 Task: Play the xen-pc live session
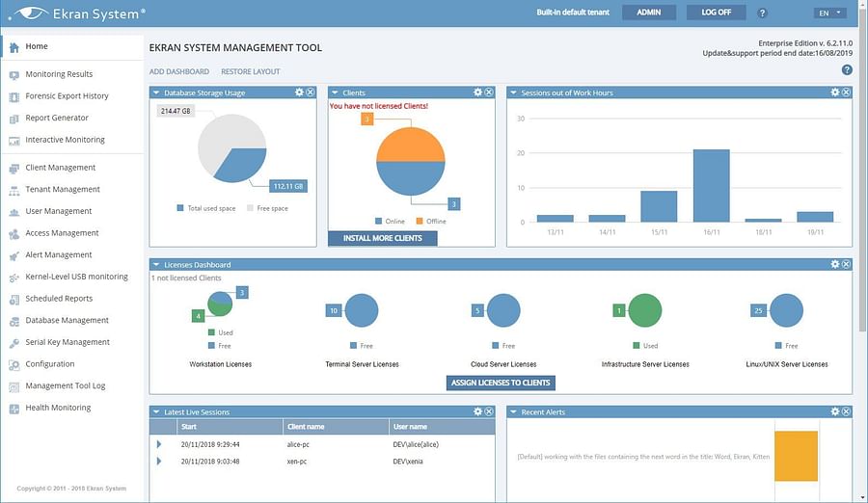tap(159, 462)
